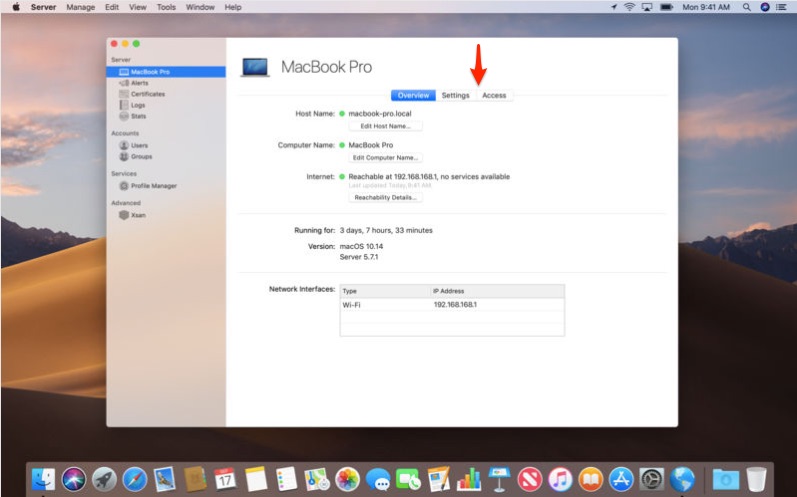
Task: Open Safari from the Dock
Action: [135, 479]
